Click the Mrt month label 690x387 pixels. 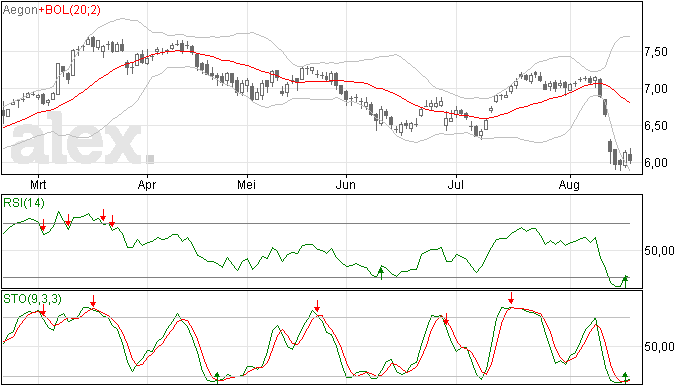pyautogui.click(x=38, y=184)
